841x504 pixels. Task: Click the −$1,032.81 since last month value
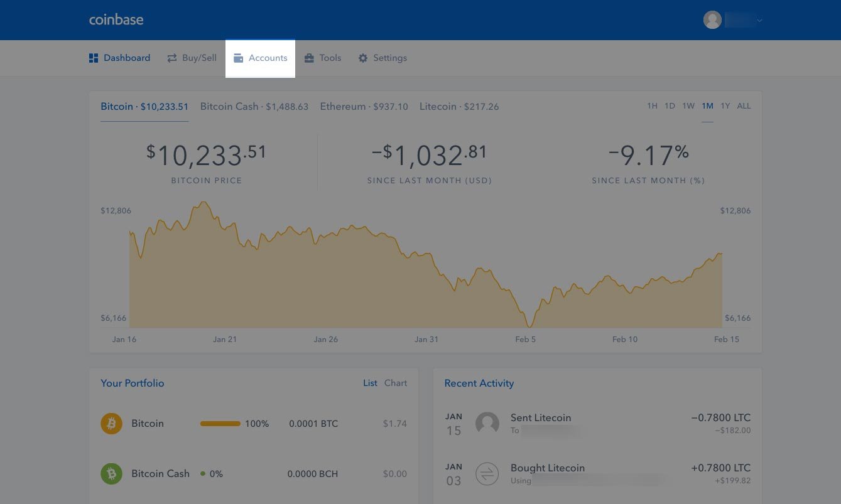click(429, 156)
